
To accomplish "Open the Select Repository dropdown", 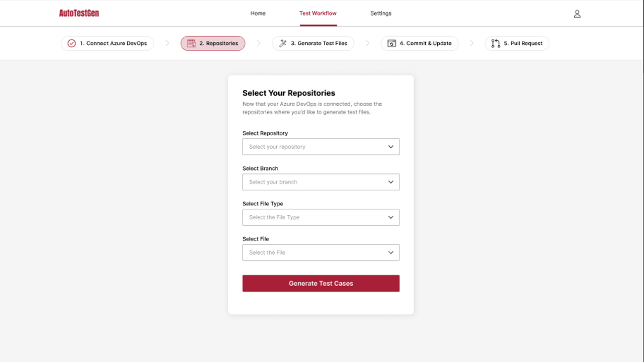I will pyautogui.click(x=321, y=147).
